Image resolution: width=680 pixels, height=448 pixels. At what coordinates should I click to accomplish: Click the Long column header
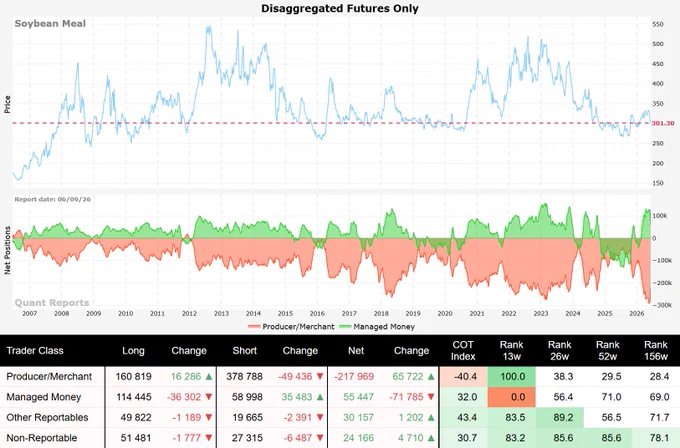tap(133, 350)
